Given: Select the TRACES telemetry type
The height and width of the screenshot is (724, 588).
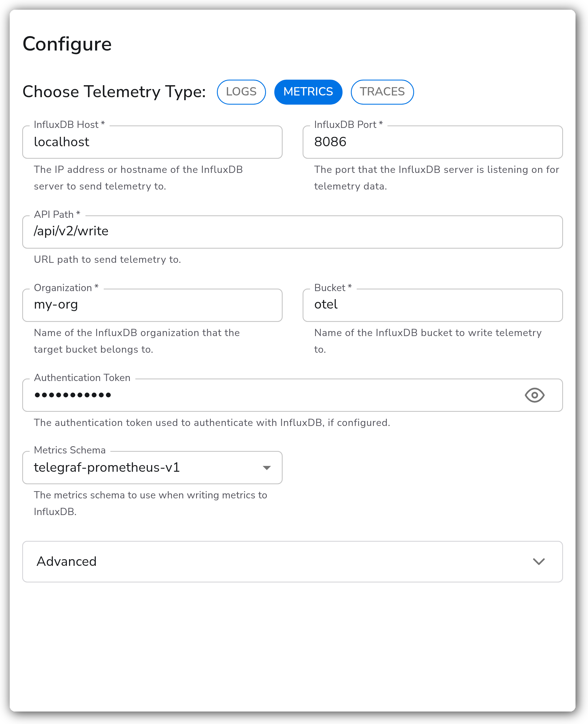Looking at the screenshot, I should pyautogui.click(x=382, y=92).
